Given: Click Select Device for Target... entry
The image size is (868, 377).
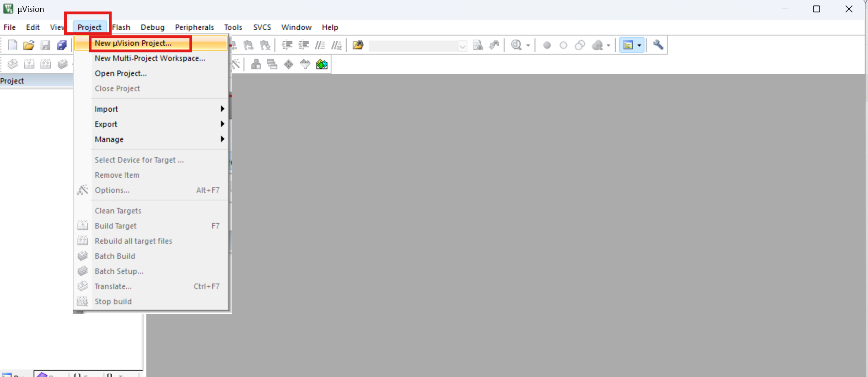Looking at the screenshot, I should (151, 160).
